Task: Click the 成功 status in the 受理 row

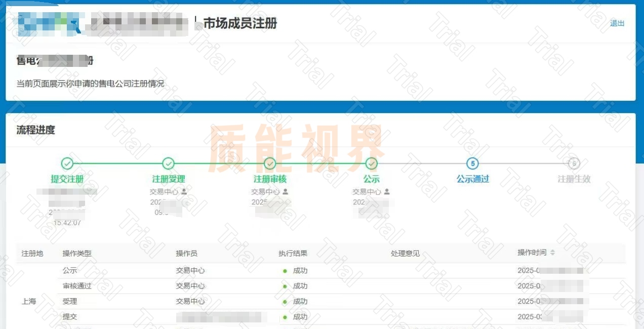Action: click(300, 301)
